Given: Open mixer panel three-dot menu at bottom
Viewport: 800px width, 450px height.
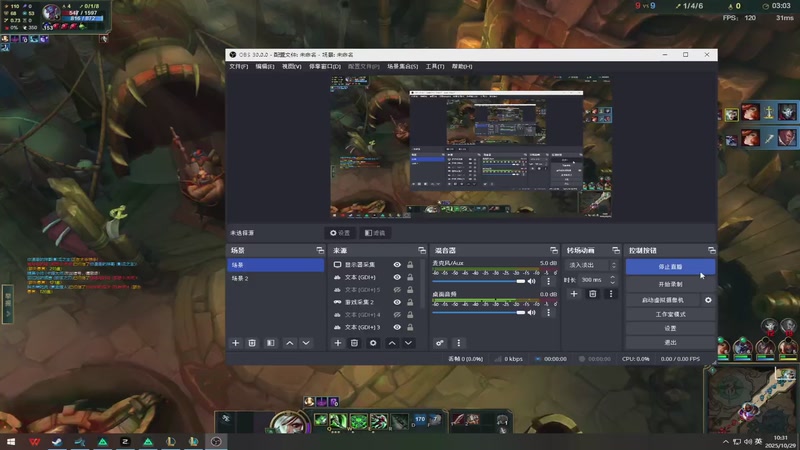Looking at the screenshot, I should pyautogui.click(x=458, y=343).
